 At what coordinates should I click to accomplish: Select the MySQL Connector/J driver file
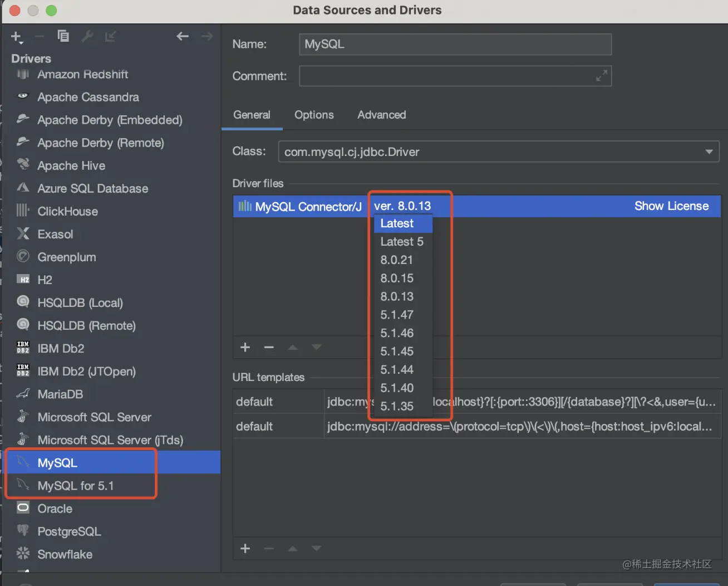pos(477,206)
